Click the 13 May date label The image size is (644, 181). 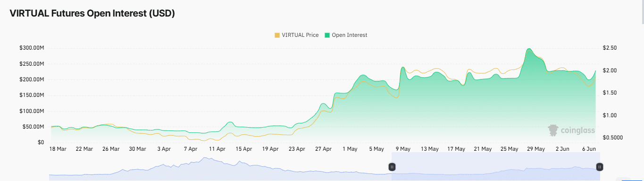pos(430,149)
